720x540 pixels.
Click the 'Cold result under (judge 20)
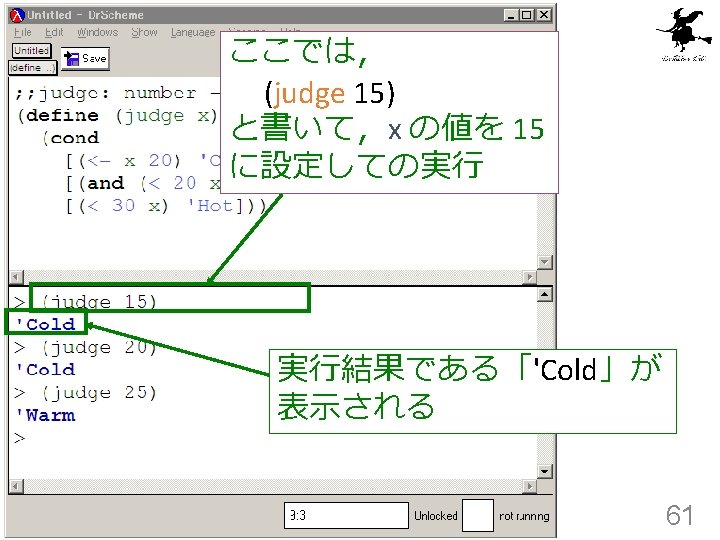pos(45,370)
